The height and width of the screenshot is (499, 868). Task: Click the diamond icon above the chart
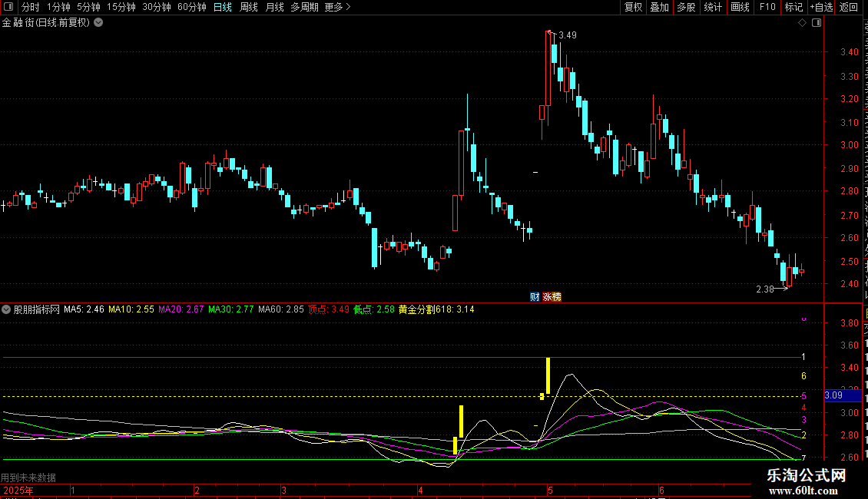coord(802,23)
